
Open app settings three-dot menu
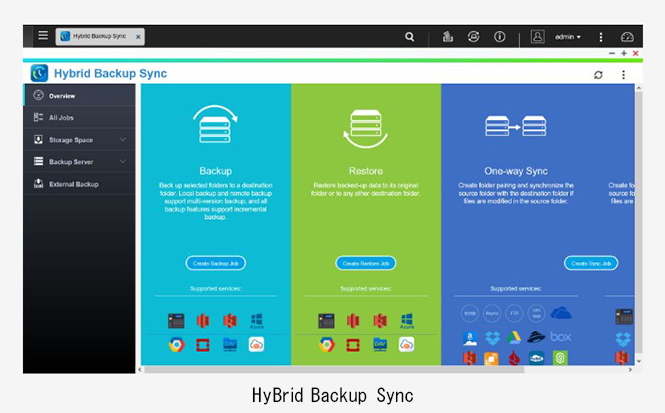[x=623, y=75]
